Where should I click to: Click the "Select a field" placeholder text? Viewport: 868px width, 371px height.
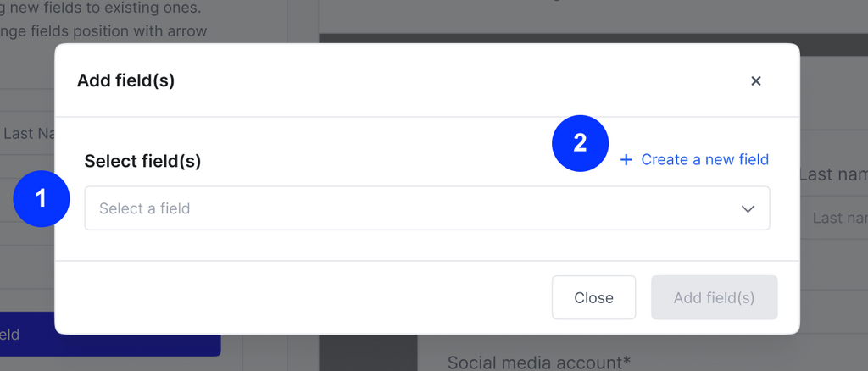[x=145, y=208]
